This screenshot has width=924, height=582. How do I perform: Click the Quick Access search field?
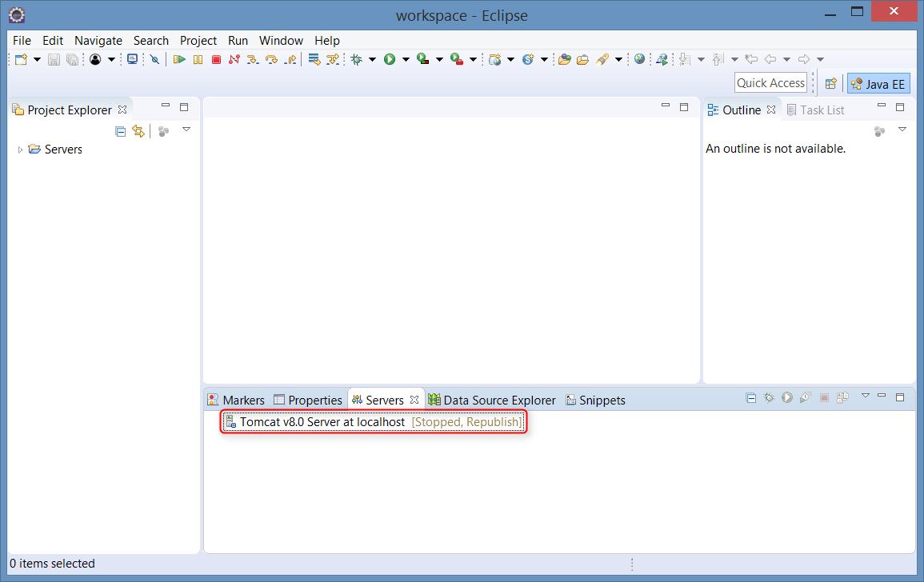point(770,83)
